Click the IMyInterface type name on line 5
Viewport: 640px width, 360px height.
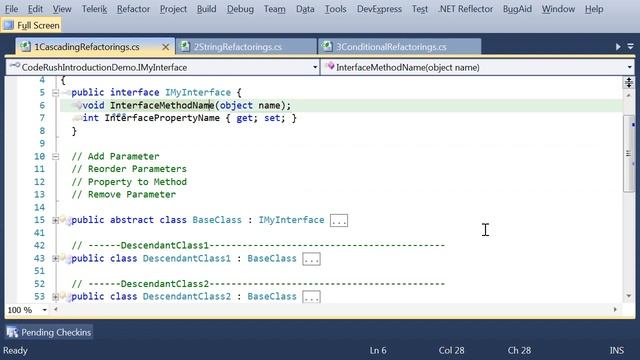[x=198, y=93]
